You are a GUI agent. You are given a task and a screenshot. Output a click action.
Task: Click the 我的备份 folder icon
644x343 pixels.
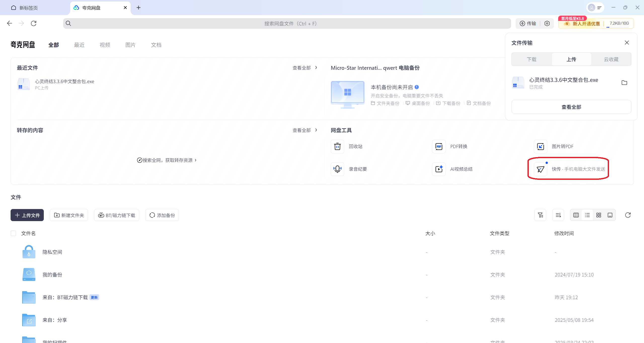(29, 275)
